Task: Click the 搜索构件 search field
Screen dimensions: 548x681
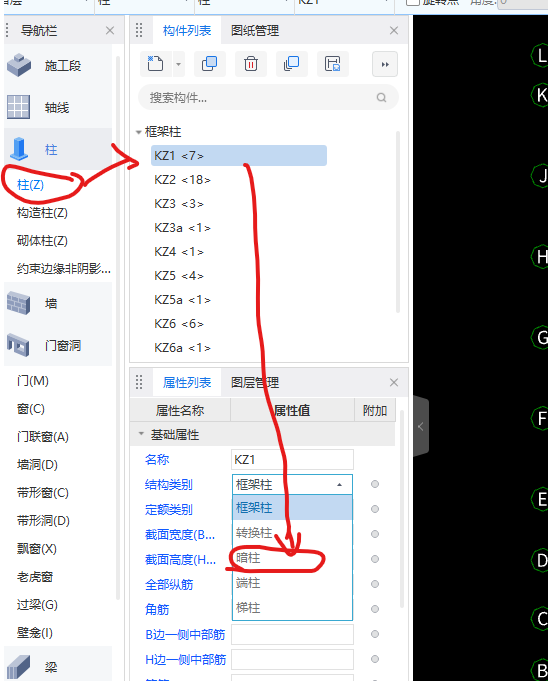Action: point(268,97)
